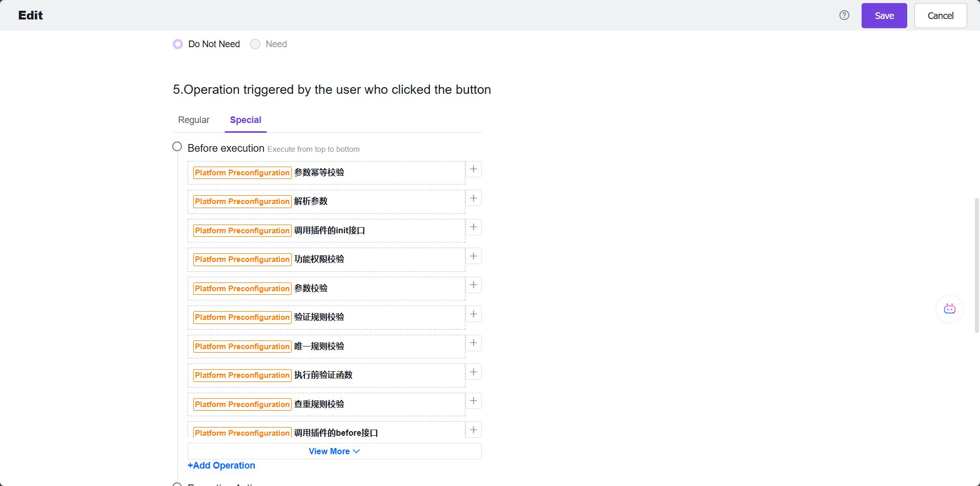Click the vertical scrollbar on the right
The width and height of the screenshot is (980, 486).
tap(975, 267)
